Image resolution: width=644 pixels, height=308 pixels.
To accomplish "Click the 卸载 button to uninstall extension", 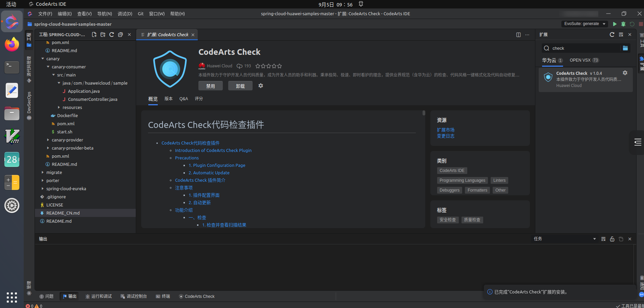I will pos(240,86).
